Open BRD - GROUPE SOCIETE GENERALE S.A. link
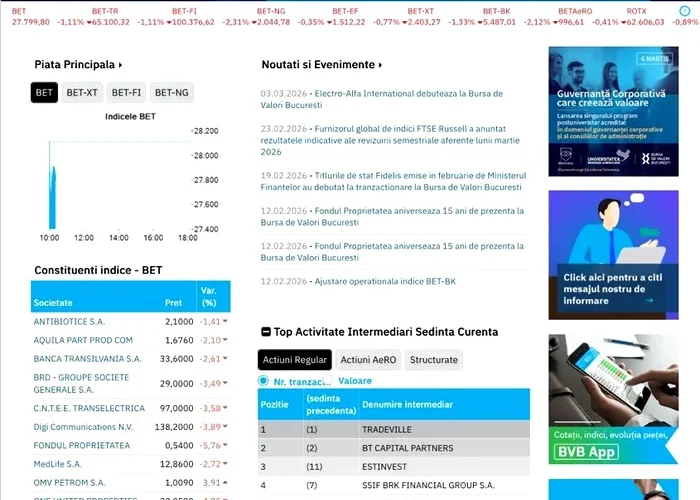This screenshot has width=700, height=500. point(81,383)
